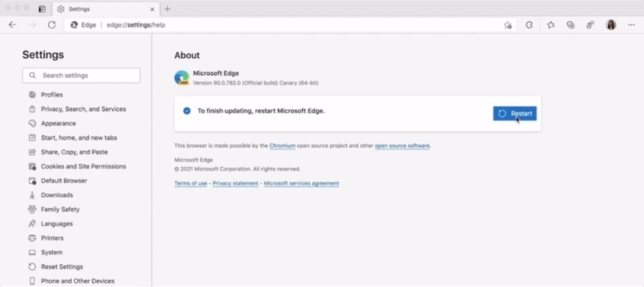Click the "To finish updating" message text
Screen dimensions: 644x287
[x=261, y=111]
